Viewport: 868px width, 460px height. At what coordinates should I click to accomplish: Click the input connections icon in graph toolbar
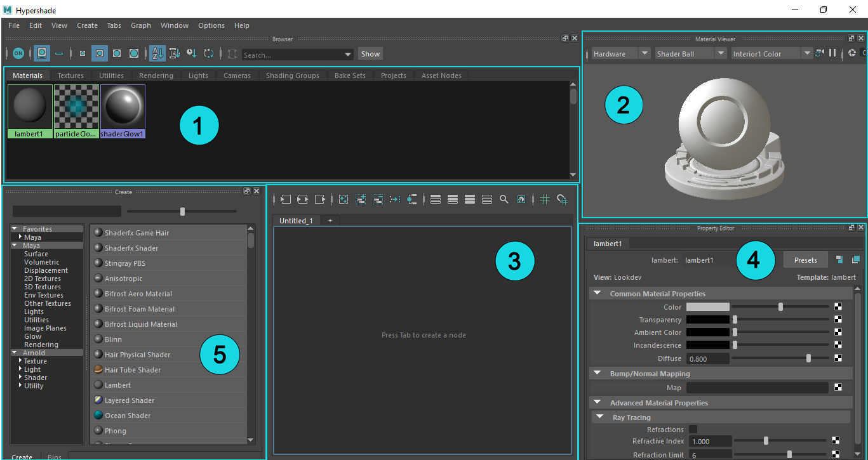(285, 199)
